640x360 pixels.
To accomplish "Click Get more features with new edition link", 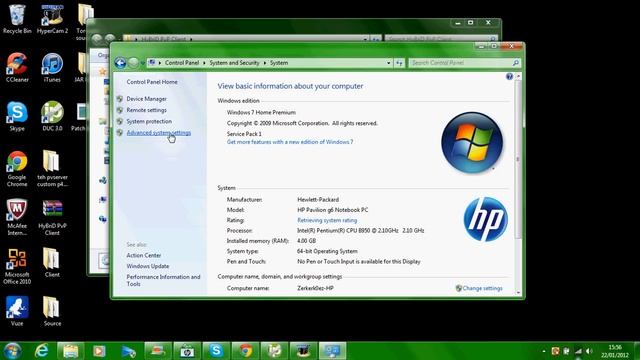I will pos(290,142).
